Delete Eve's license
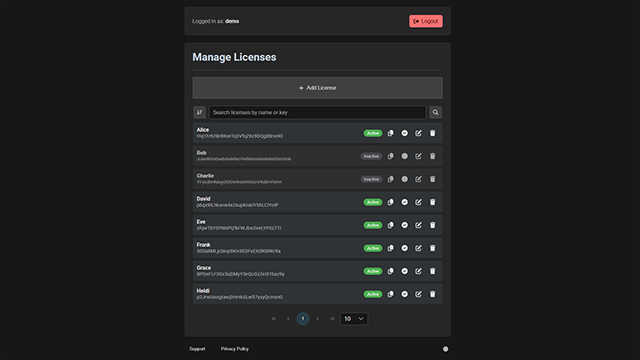The width and height of the screenshot is (640, 360). pyautogui.click(x=433, y=225)
